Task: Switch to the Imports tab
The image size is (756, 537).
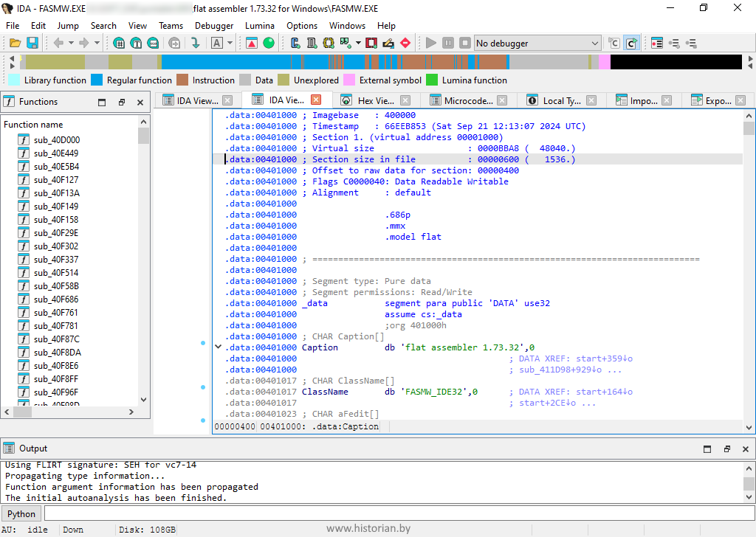Action: [644, 100]
